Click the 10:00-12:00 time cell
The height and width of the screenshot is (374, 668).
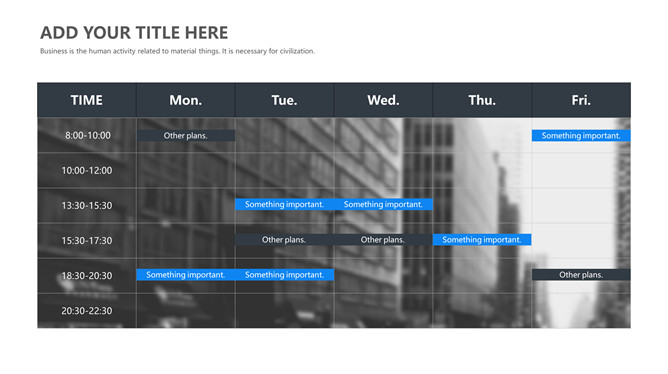tap(87, 170)
